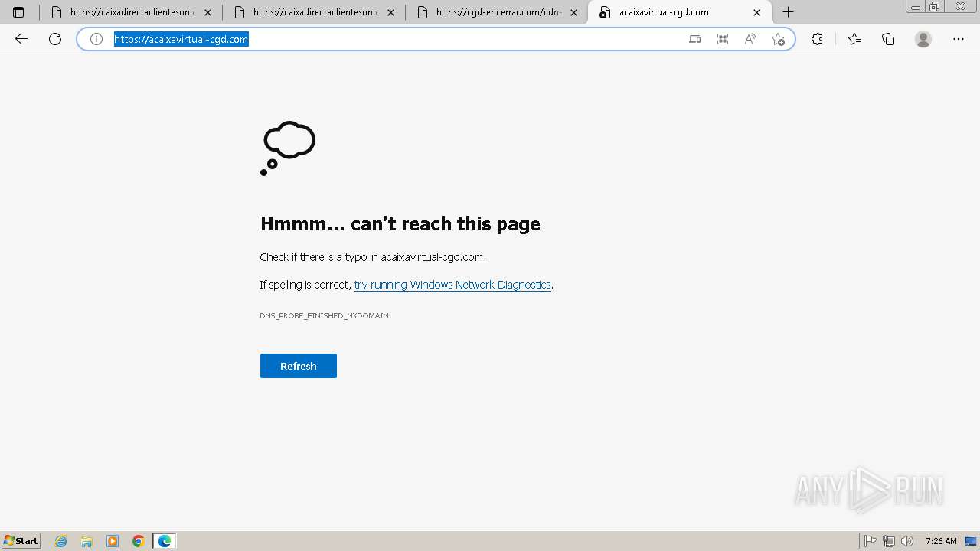980x551 pixels.
Task: Launch Google Chrome from the taskbar
Action: point(139,541)
